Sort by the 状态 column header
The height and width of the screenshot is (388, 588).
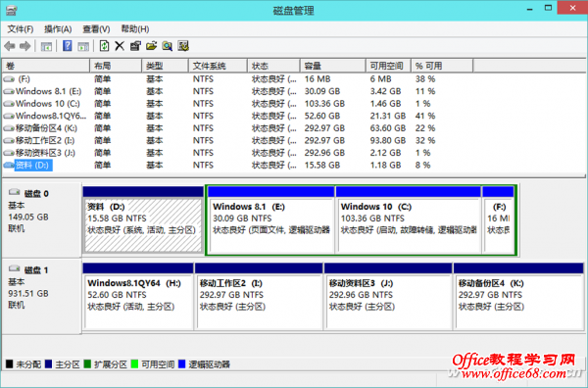click(x=273, y=66)
